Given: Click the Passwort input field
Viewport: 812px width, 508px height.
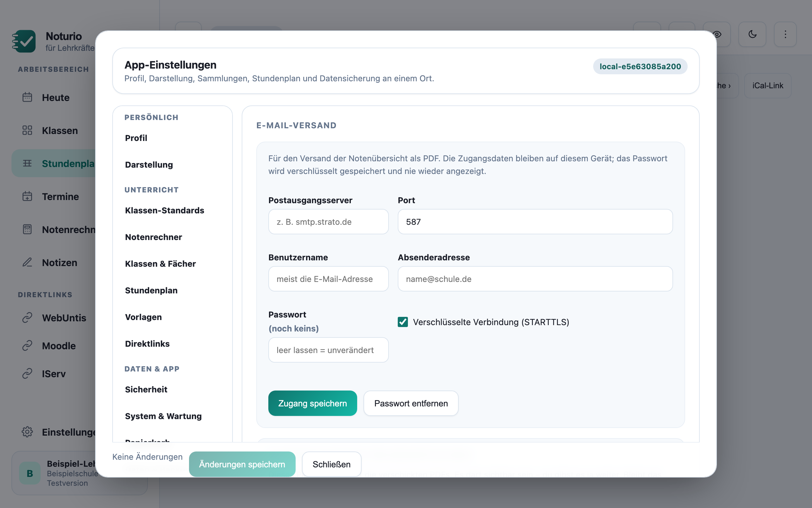Looking at the screenshot, I should tap(328, 350).
